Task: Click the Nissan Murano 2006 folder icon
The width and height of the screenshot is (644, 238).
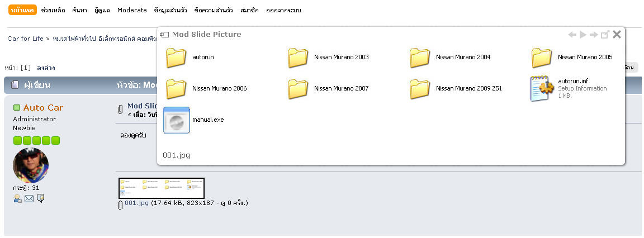Action: pyautogui.click(x=177, y=89)
